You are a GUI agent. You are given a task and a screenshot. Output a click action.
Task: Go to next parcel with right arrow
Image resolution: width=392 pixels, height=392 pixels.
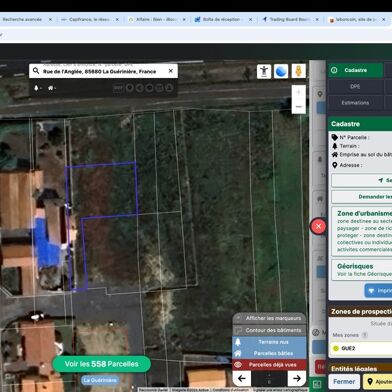pos(297,378)
